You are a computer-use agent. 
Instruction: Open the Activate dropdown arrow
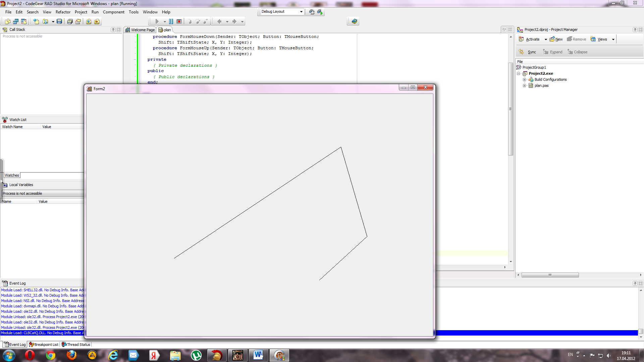click(546, 40)
